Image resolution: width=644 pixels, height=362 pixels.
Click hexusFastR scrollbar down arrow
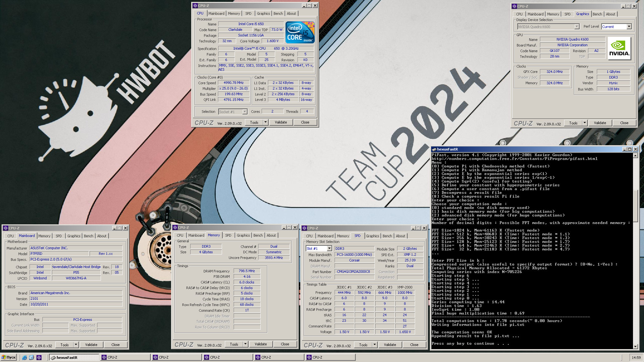tap(635, 346)
